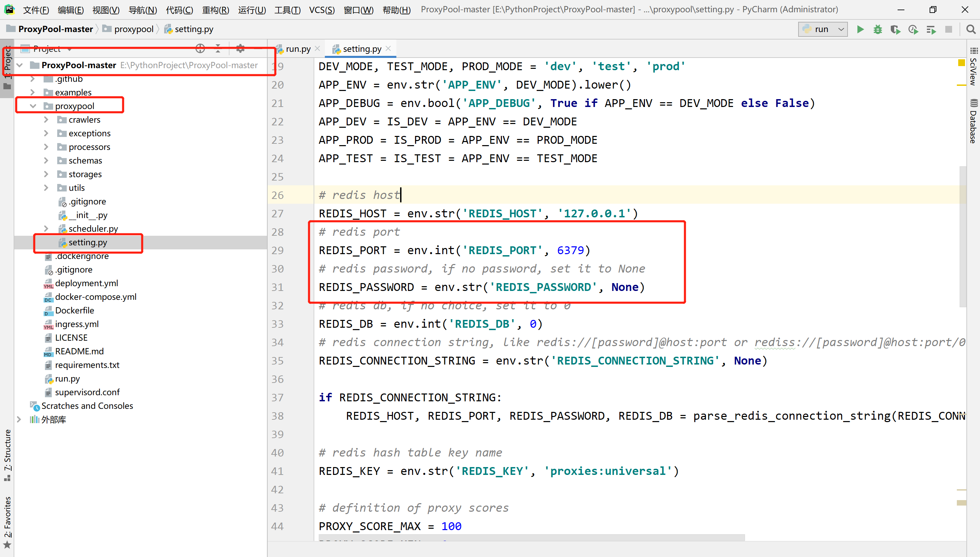Open the 编辑(E) menu

pyautogui.click(x=71, y=10)
